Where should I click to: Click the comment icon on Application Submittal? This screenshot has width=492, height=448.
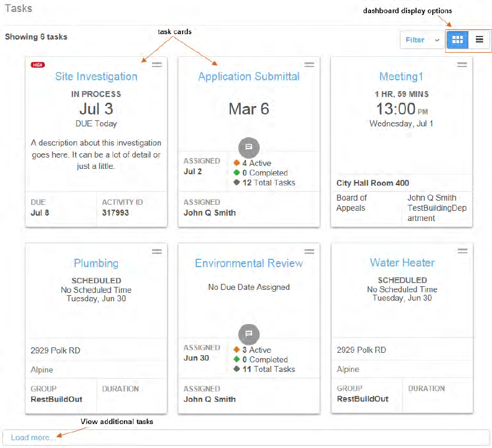[x=249, y=147]
